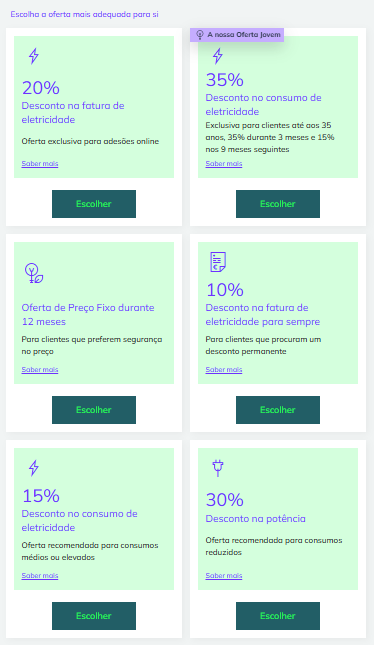This screenshot has height=645, width=374.
Task: Select Escolher for the 10% permanent discount
Action: click(278, 410)
